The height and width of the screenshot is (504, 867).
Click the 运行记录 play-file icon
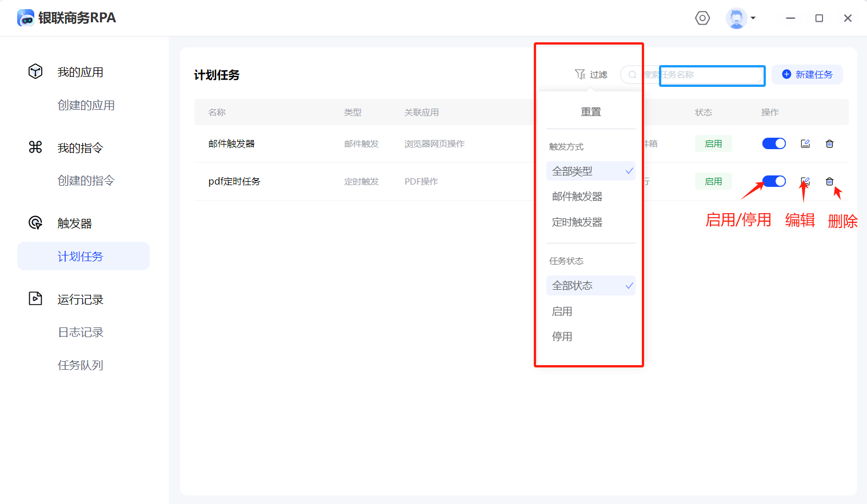pos(35,298)
